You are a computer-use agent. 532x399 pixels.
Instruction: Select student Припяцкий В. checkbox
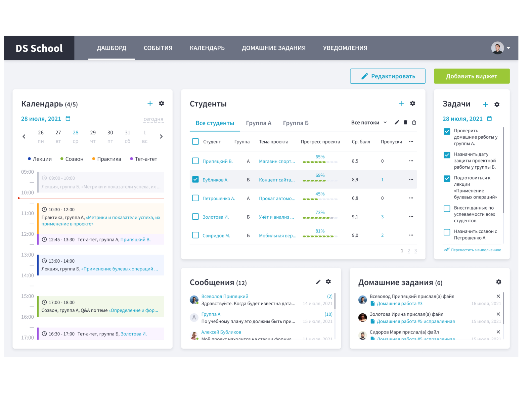[x=195, y=161]
